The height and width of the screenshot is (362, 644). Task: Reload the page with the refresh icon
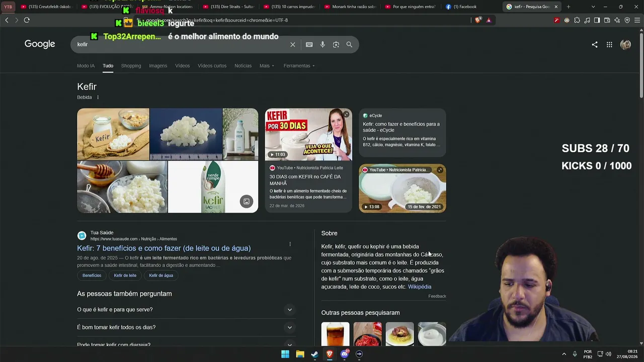pos(27,20)
